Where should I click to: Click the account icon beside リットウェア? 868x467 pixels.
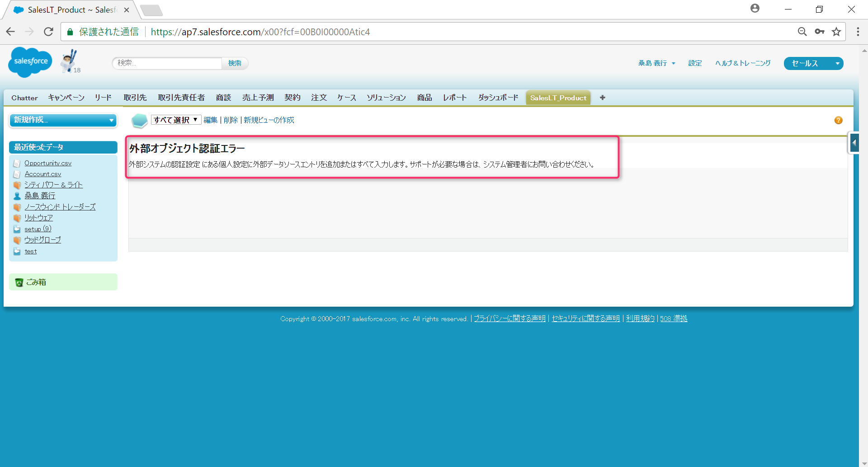[17, 218]
